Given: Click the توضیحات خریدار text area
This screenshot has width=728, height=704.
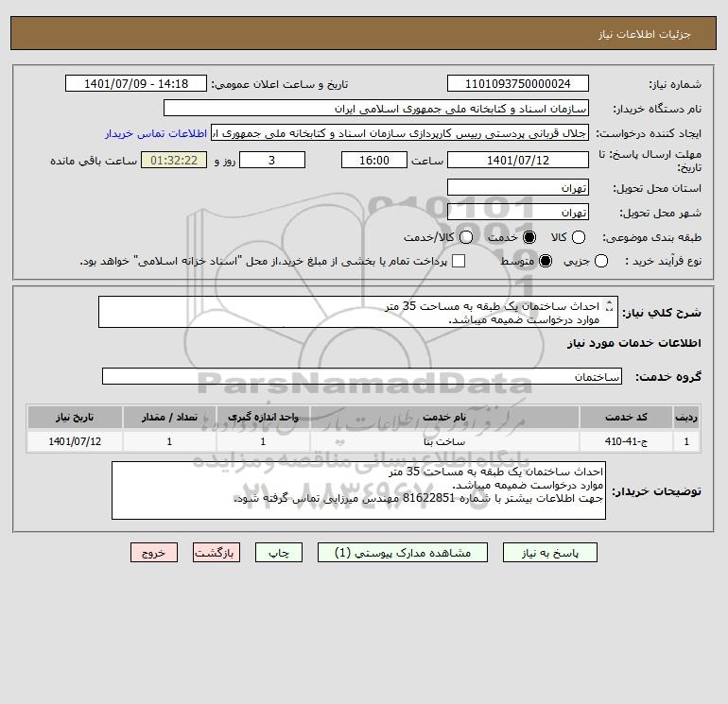Looking at the screenshot, I should [358, 490].
